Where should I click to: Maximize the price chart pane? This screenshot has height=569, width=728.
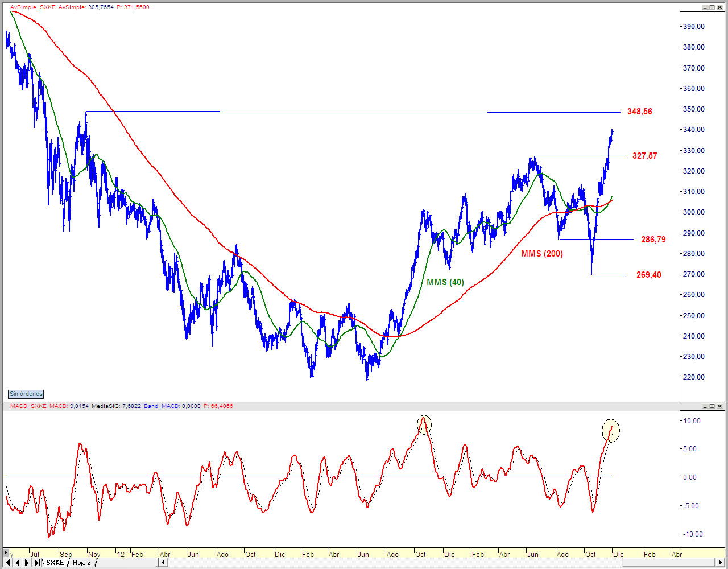click(x=712, y=7)
